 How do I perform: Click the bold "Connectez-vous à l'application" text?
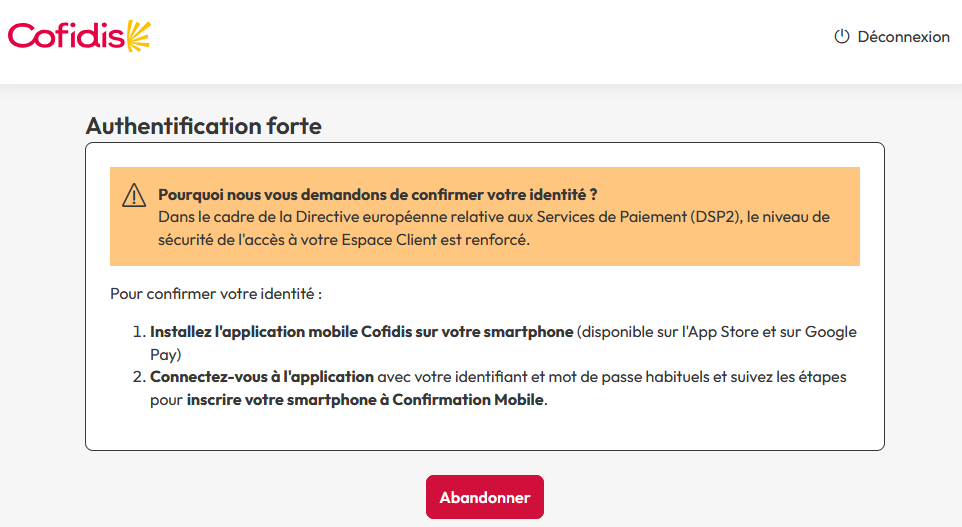262,377
